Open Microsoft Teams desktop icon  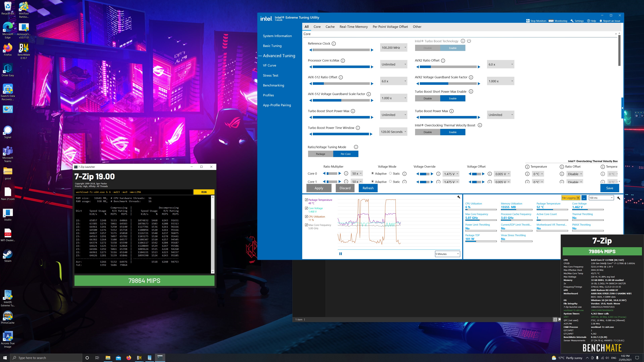8,154
